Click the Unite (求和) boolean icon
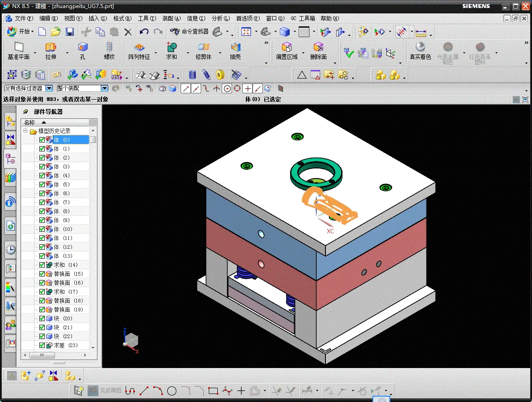Screen dimensions: 532x402 click(171, 47)
